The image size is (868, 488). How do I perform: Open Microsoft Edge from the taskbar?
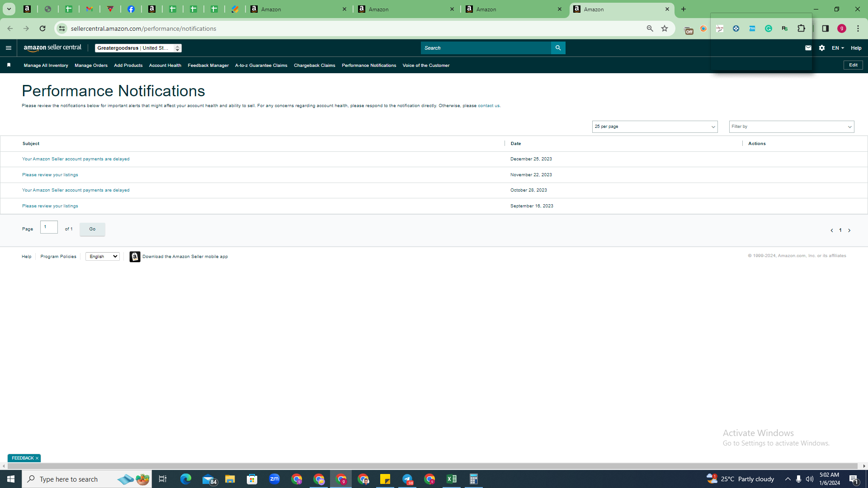[x=186, y=479]
